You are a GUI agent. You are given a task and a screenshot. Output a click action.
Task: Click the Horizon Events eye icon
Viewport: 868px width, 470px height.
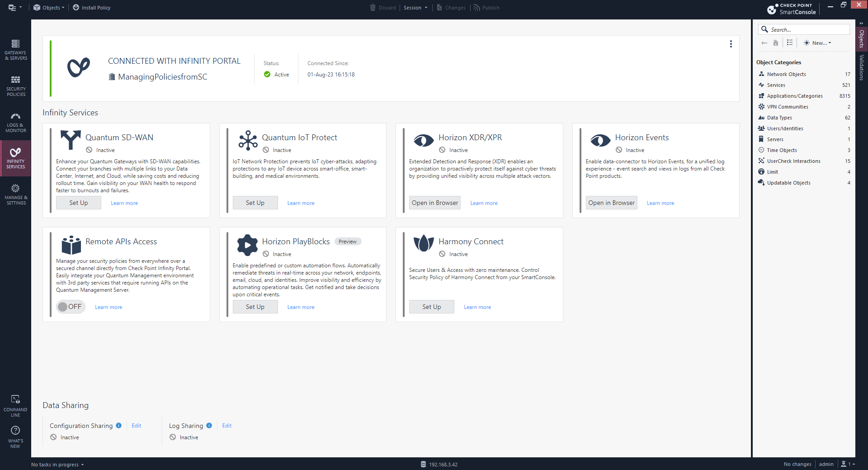tap(600, 141)
